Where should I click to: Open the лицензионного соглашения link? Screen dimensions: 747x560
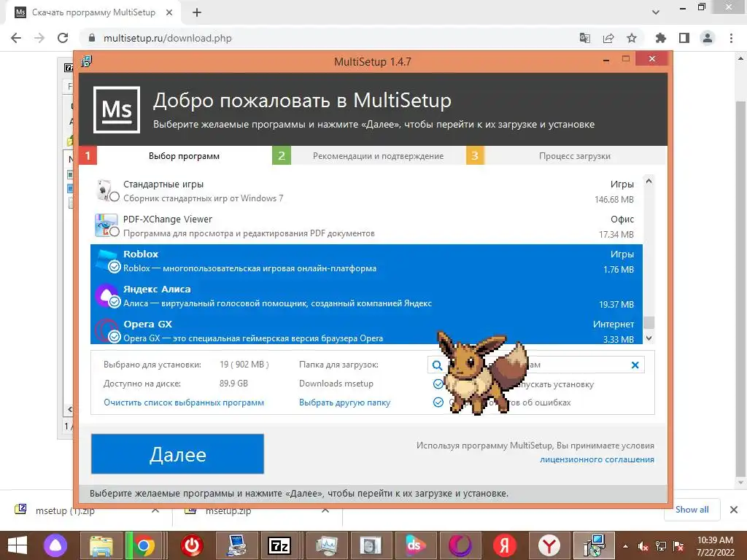(x=597, y=459)
